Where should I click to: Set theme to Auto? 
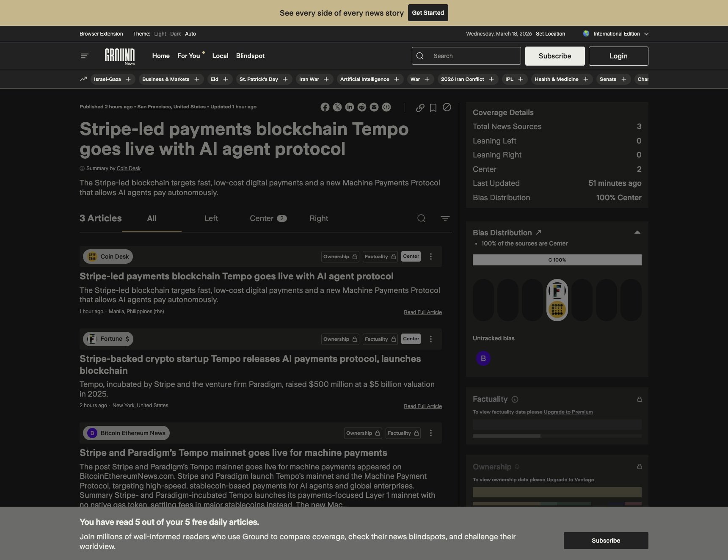point(190,34)
